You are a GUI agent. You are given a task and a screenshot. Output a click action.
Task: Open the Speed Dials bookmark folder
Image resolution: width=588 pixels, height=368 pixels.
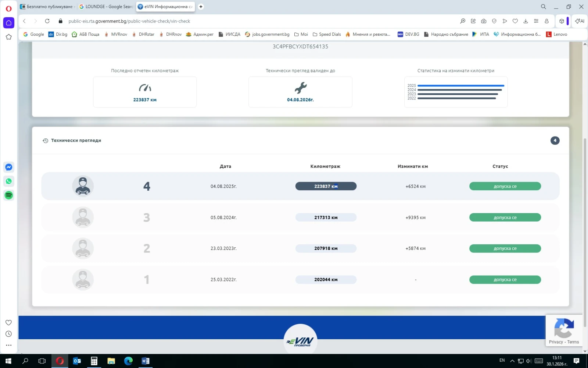point(327,34)
